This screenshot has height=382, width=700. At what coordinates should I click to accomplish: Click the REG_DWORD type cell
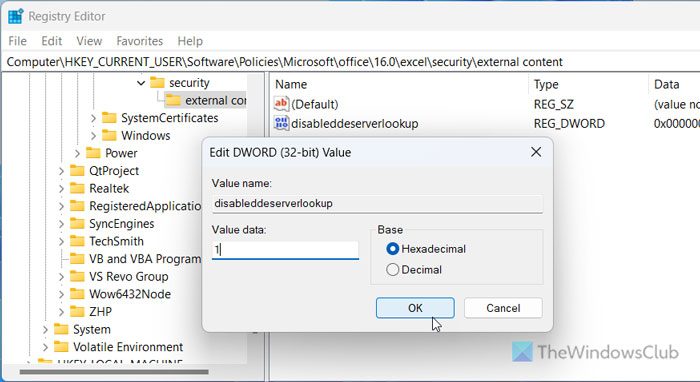[x=569, y=124]
